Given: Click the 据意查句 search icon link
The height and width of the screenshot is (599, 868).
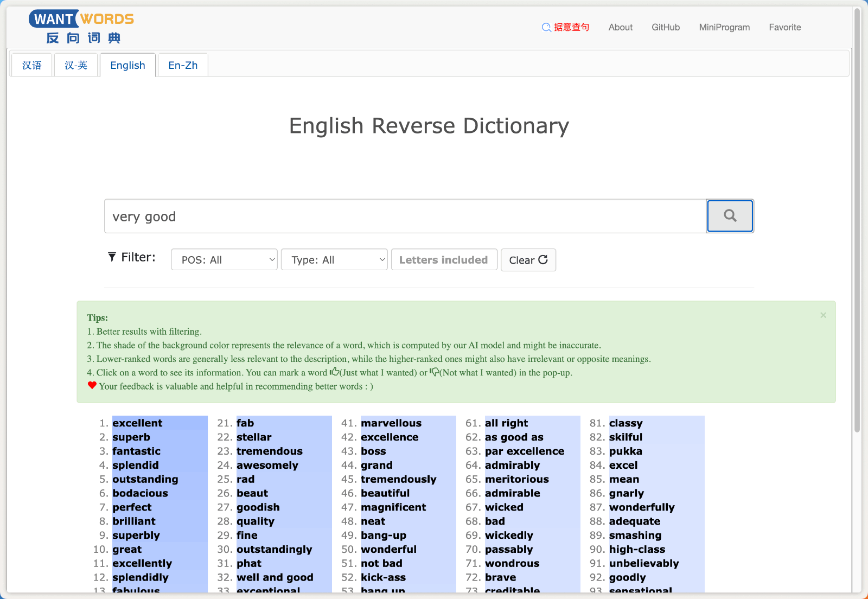Looking at the screenshot, I should 565,27.
